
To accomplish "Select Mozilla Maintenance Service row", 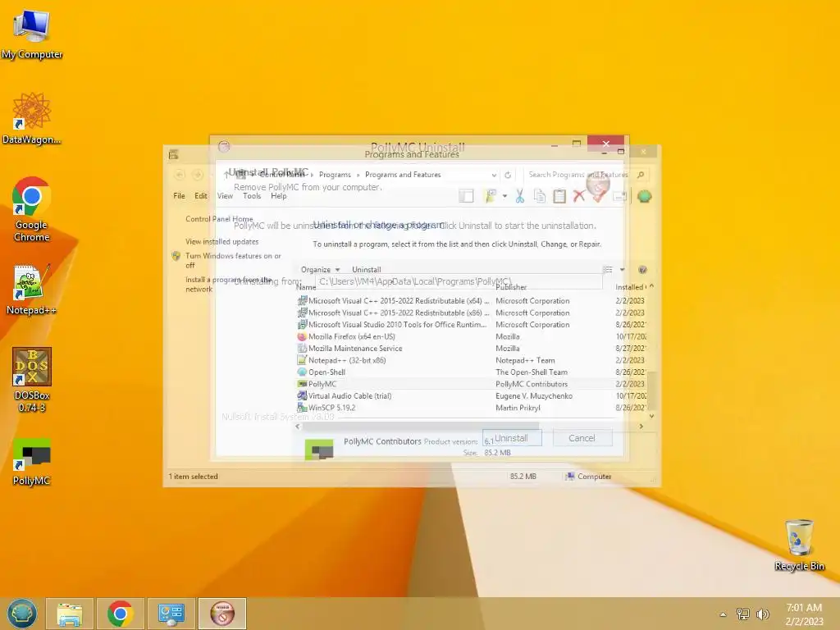I will [x=472, y=348].
